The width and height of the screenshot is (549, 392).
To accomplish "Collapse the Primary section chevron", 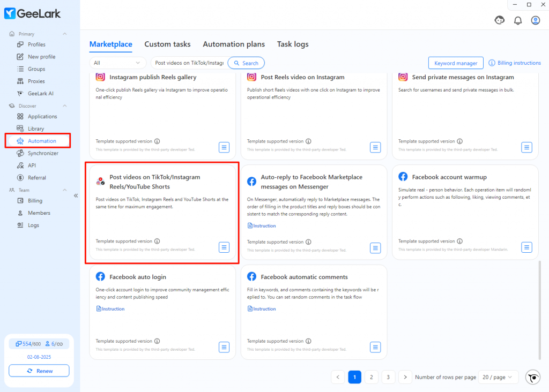I will (65, 34).
